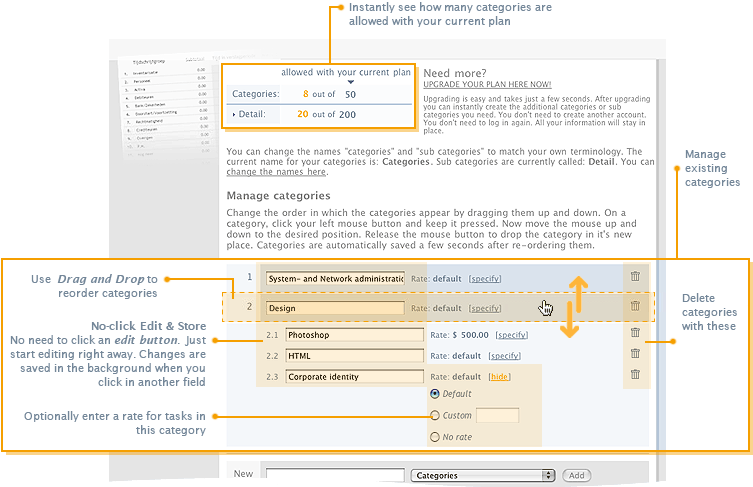753x487 pixels.
Task: Delete the Corporate identity sub category
Action: 635,374
